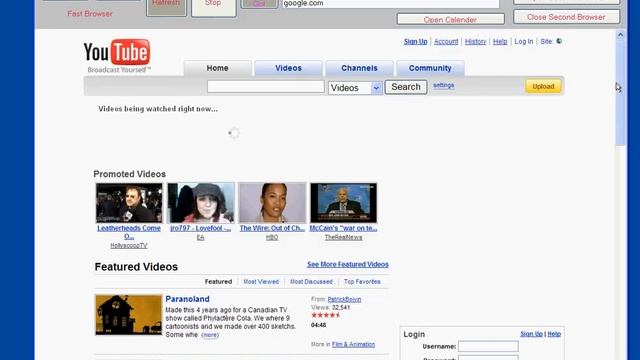Viewport: 640px width, 360px height.
Task: Open Leatherheads Come O... video link
Action: (x=129, y=232)
